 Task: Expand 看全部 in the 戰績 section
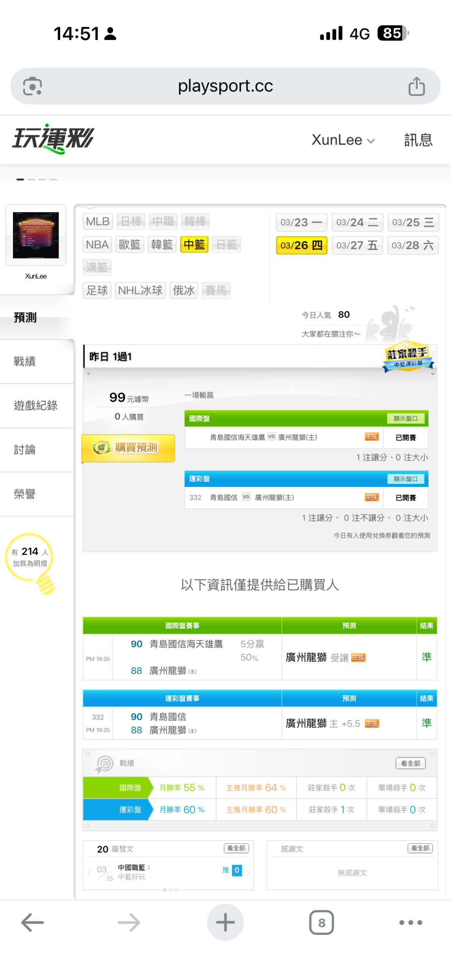(410, 763)
